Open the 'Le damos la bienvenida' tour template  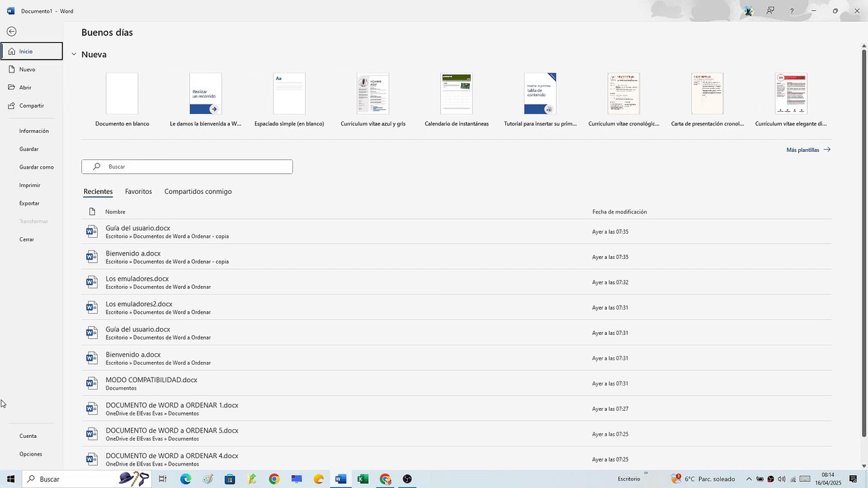point(205,100)
